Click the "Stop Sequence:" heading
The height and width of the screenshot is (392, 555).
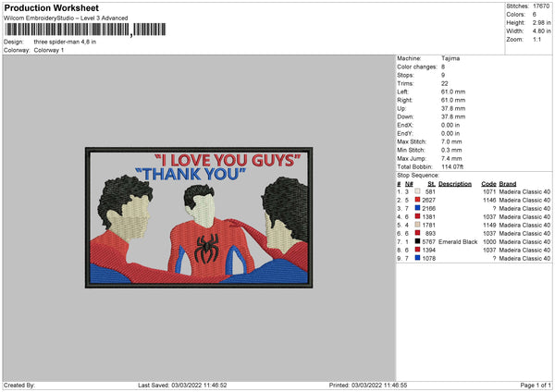[x=418, y=176]
